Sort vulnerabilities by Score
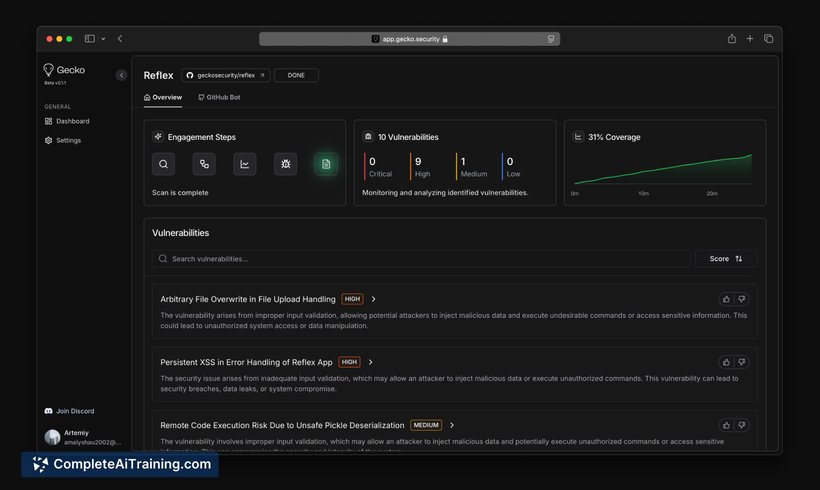 pos(726,259)
